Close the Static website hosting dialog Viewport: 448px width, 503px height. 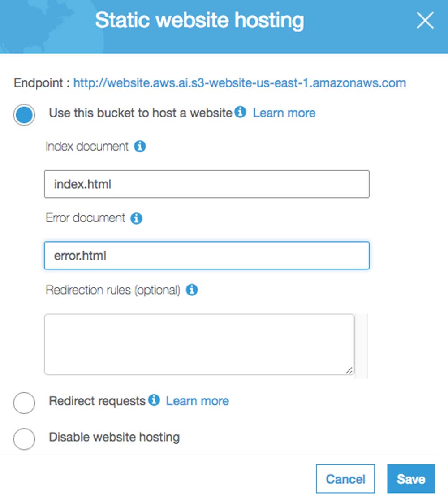point(425,20)
